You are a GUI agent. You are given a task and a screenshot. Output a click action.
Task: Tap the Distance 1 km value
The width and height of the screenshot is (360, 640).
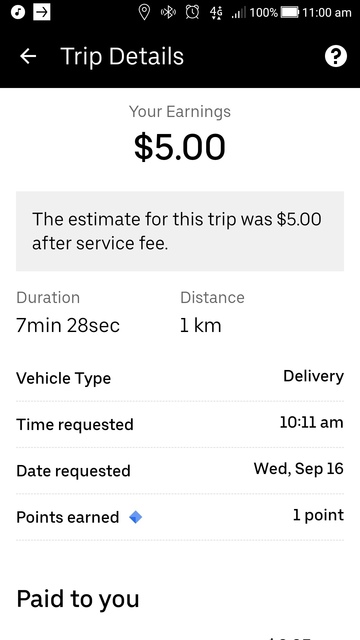pyautogui.click(x=200, y=326)
